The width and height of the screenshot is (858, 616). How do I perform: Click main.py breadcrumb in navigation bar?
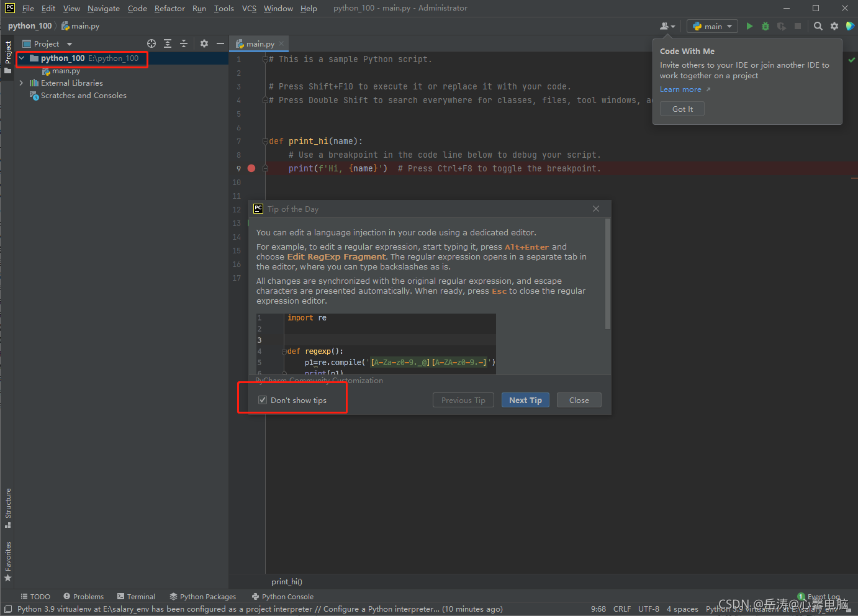[x=80, y=26]
